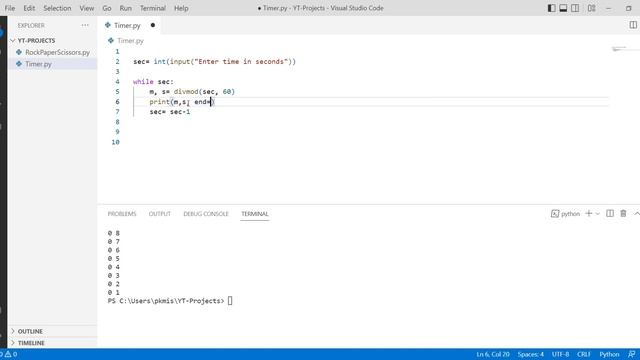Click Timer.py in the breadcrumb

point(130,41)
